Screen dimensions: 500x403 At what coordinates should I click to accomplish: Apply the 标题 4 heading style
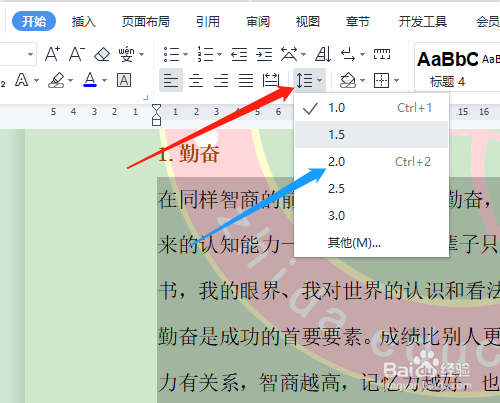point(447,81)
